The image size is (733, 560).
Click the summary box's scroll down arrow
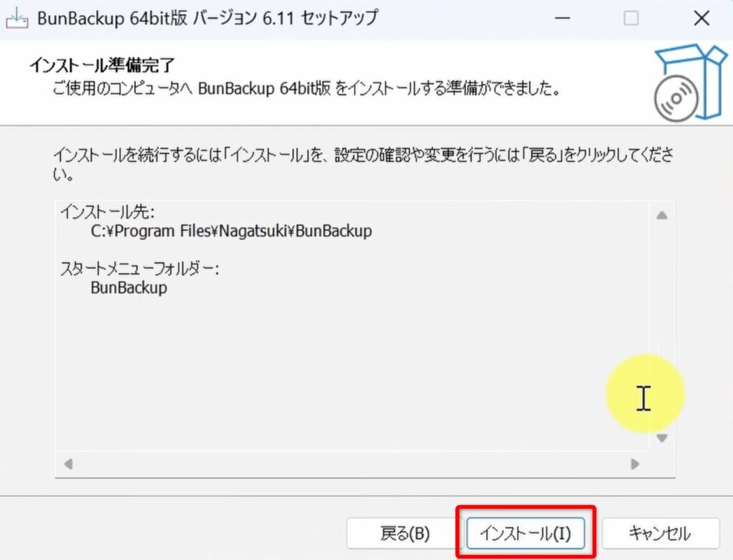tap(661, 438)
